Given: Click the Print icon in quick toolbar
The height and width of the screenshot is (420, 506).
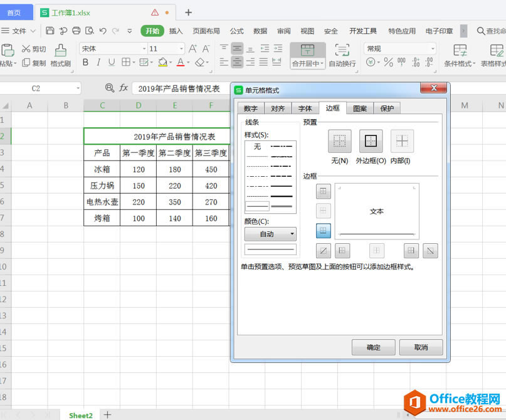Looking at the screenshot, I should click(x=76, y=31).
